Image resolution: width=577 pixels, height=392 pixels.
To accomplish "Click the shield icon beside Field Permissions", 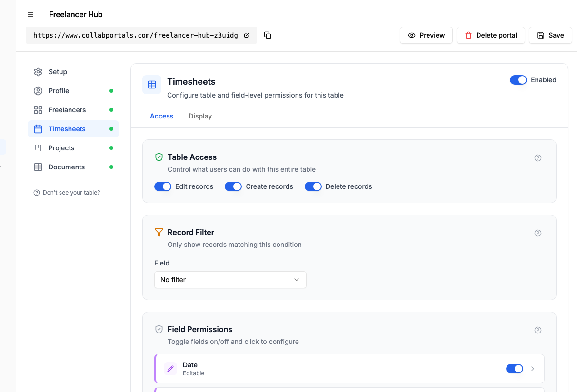I will [x=159, y=329].
